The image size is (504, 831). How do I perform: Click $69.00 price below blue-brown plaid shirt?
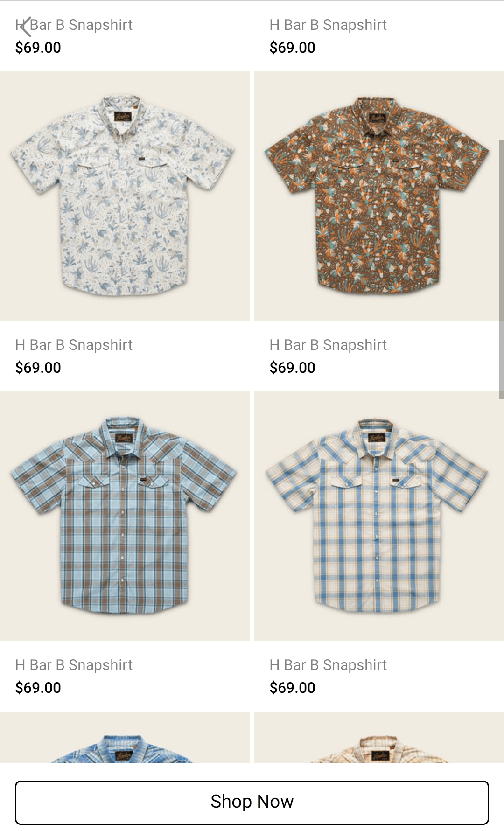point(38,688)
